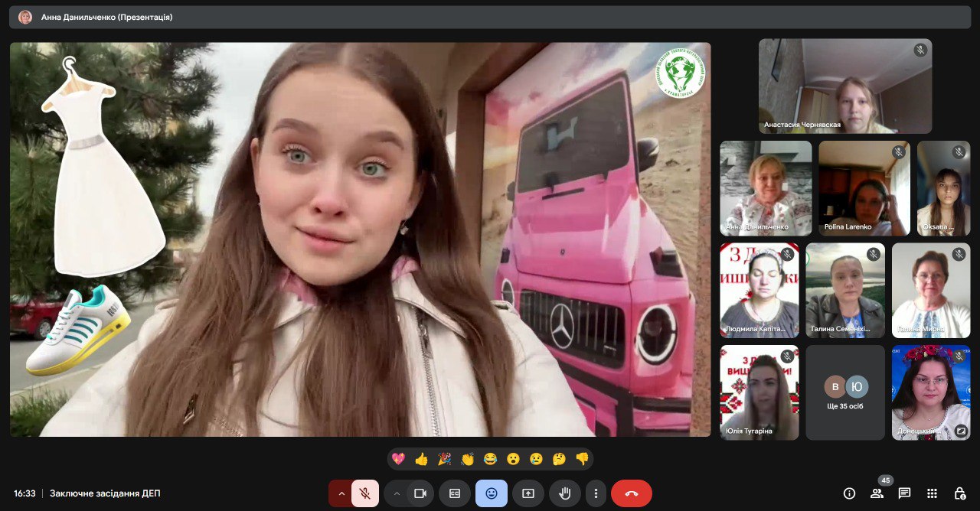The image size is (980, 511).
Task: Send the sparkling heart reaction
Action: pyautogui.click(x=398, y=459)
